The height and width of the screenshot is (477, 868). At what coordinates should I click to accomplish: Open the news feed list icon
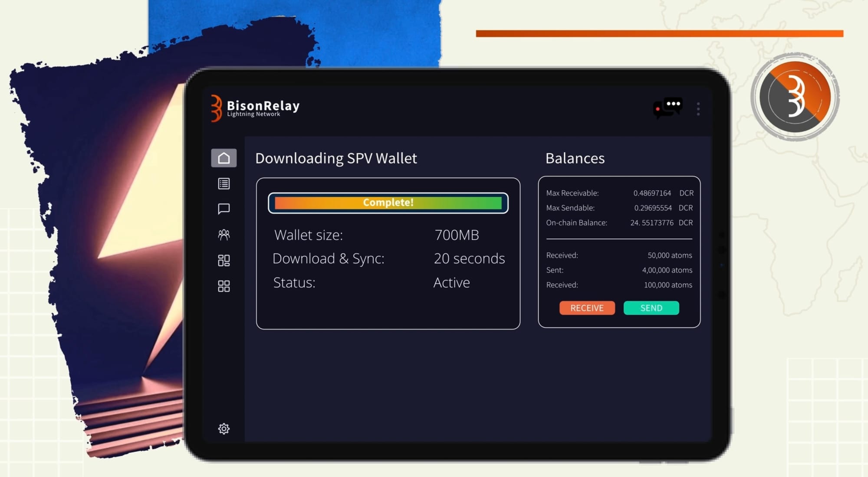point(224,183)
